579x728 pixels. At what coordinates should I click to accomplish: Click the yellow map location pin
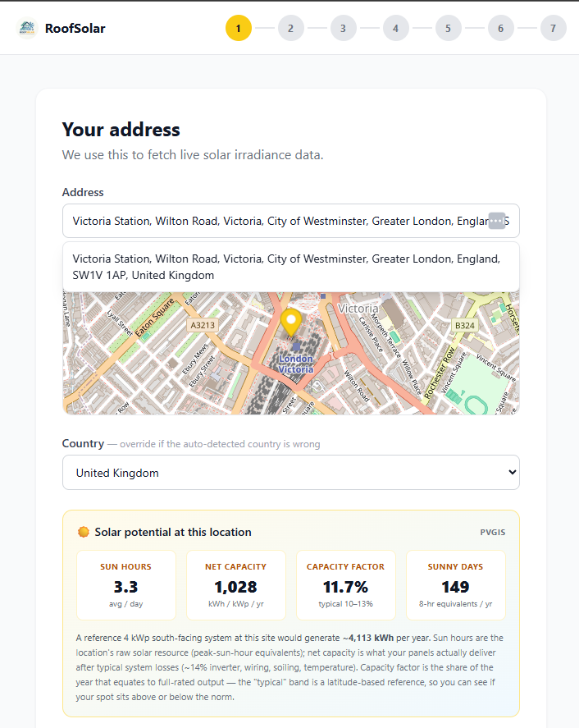pos(291,322)
